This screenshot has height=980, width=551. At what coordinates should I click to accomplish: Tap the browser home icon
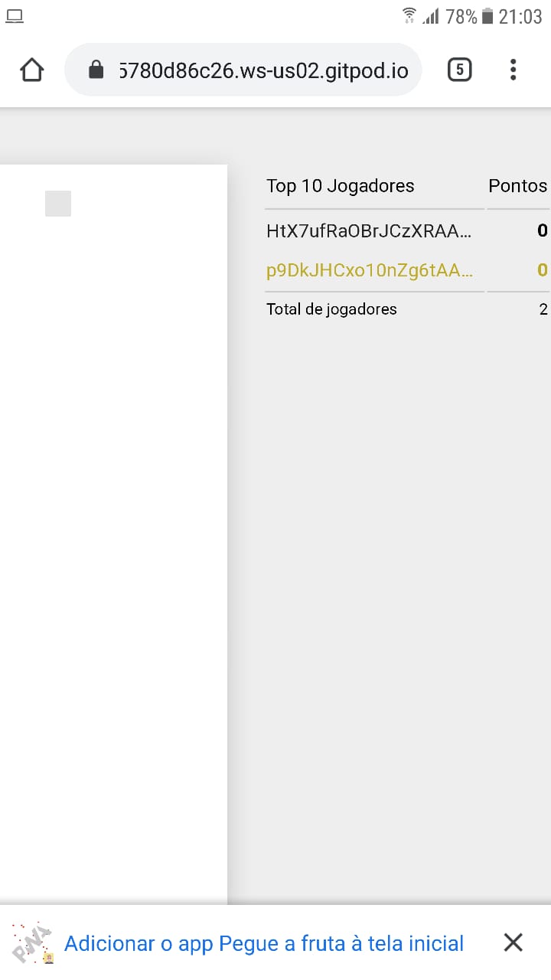(x=31, y=70)
